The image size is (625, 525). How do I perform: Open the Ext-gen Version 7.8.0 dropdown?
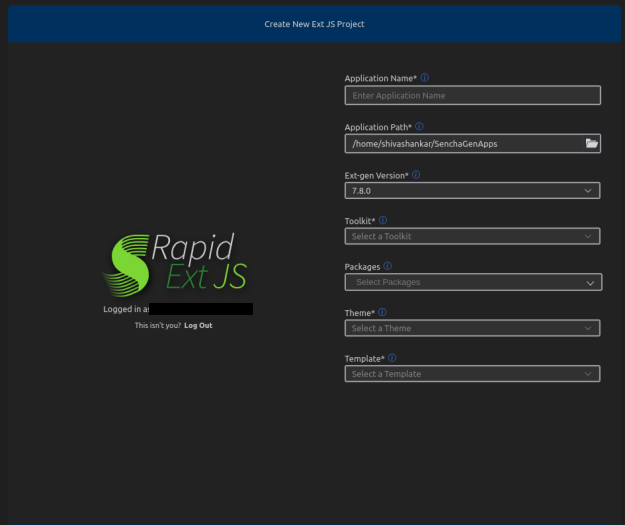click(x=472, y=191)
